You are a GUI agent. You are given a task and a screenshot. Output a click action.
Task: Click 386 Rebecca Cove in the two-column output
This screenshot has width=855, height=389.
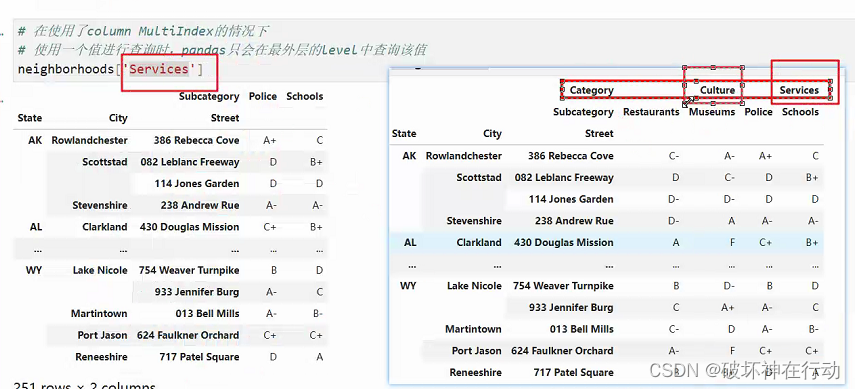point(196,140)
